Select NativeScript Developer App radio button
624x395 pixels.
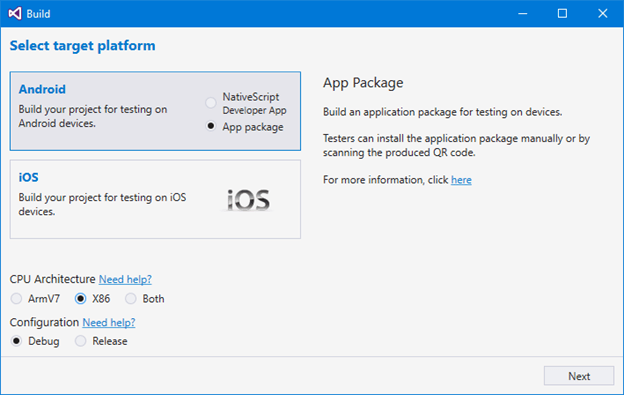(x=211, y=103)
